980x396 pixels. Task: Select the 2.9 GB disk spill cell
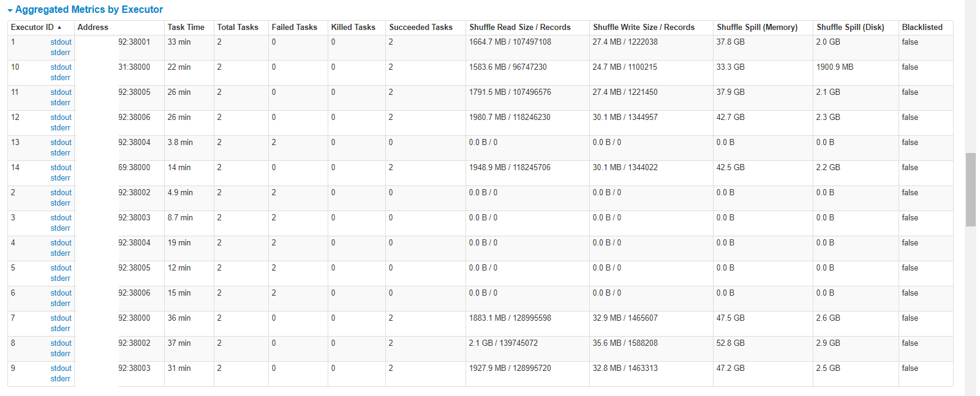pyautogui.click(x=828, y=343)
